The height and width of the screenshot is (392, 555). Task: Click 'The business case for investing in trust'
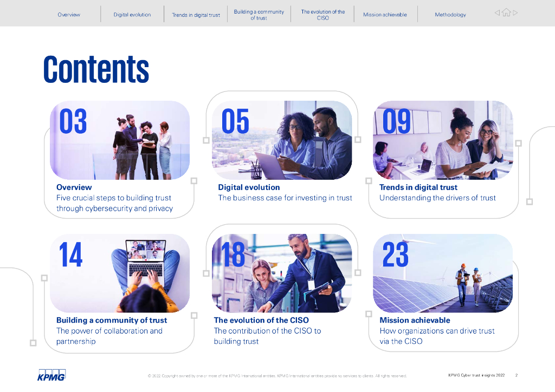(285, 198)
